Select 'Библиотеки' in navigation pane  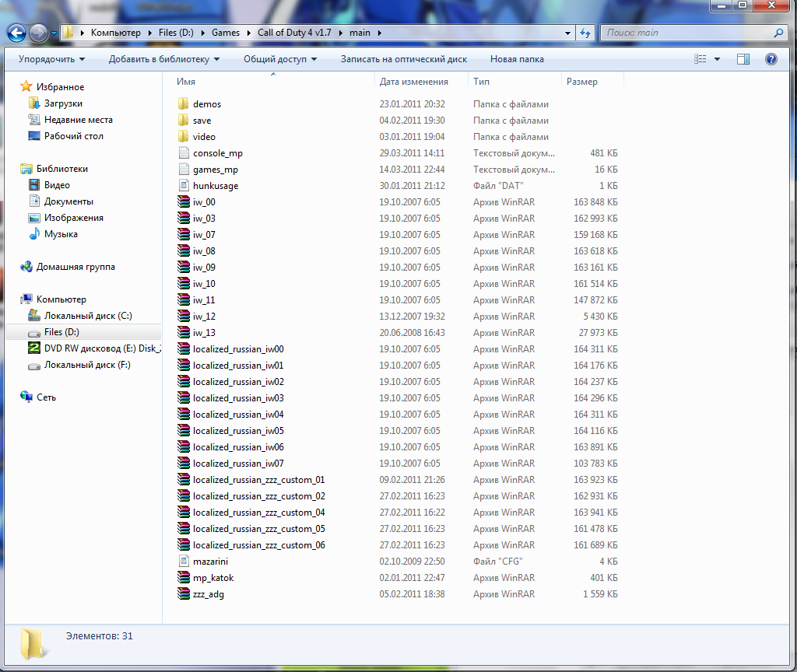(x=62, y=169)
